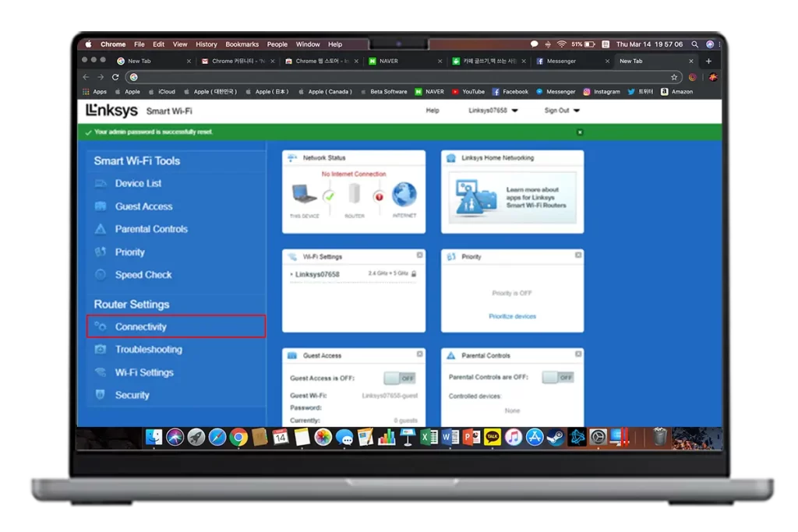Click the Internet globe icon in Network Status
The width and height of the screenshot is (798, 532).
(404, 195)
